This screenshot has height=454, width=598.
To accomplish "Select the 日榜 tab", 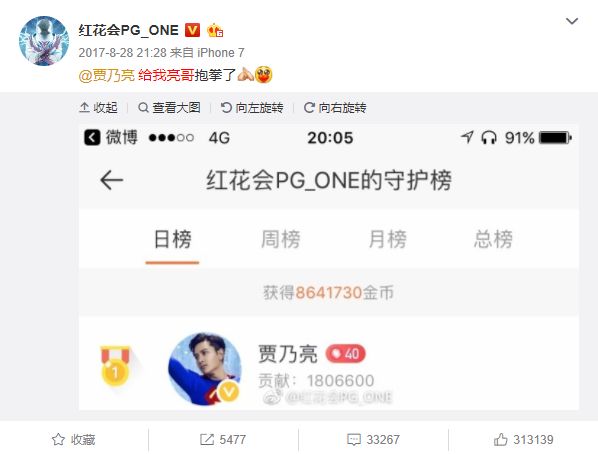I will pos(172,240).
